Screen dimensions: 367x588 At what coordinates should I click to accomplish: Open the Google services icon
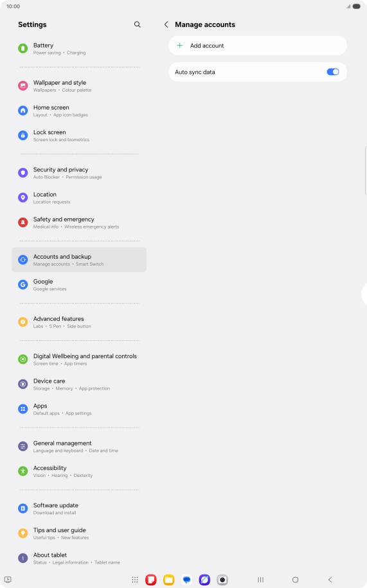coord(23,284)
